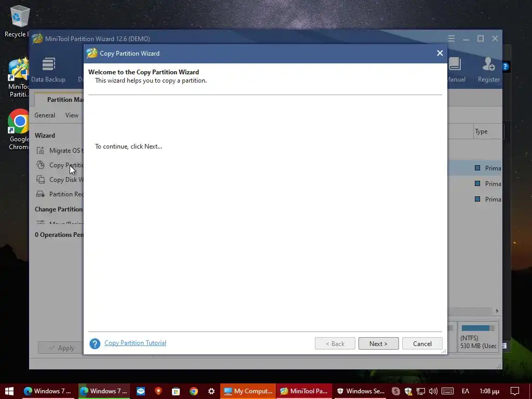Select the NTFS 530 MB partition block
Viewport: 532px width, 399px height.
[478, 337]
